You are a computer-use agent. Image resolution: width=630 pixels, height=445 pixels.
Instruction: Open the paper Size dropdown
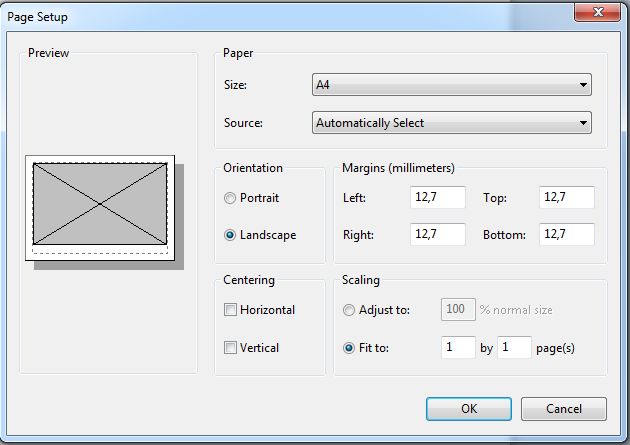[x=452, y=85]
